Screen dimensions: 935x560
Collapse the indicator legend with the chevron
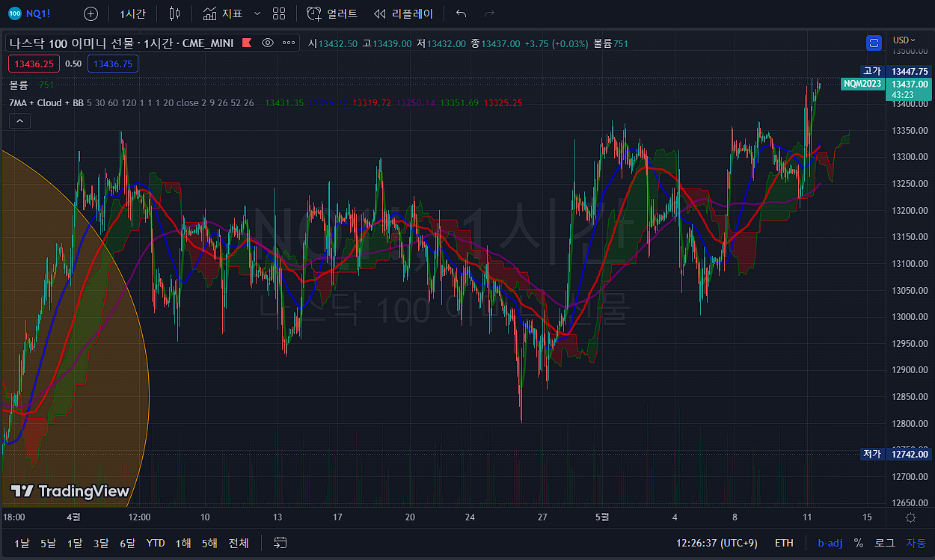coord(19,120)
